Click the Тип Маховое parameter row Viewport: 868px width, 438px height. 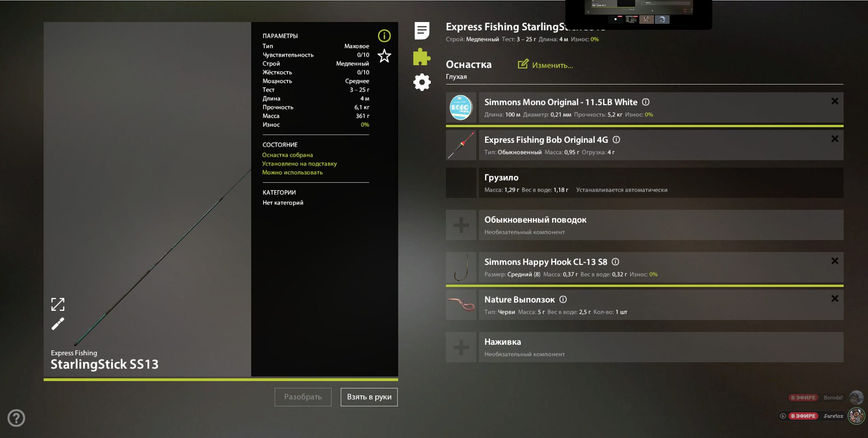tap(316, 46)
